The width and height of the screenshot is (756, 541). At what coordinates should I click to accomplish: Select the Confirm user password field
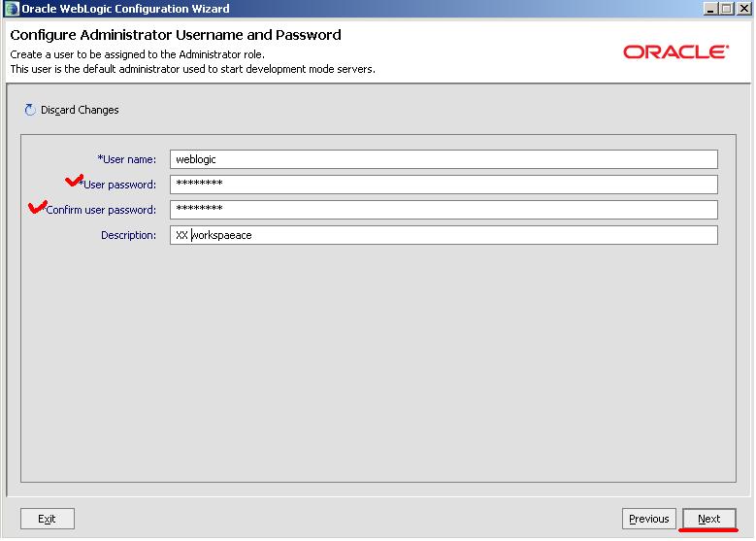click(x=444, y=210)
